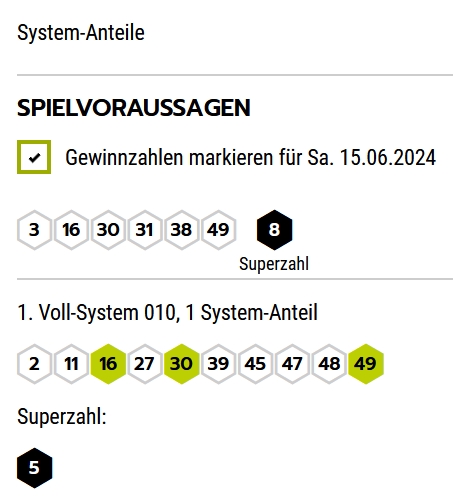Click system number 2 hexagon
This screenshot has width=453, height=498.
[34, 364]
